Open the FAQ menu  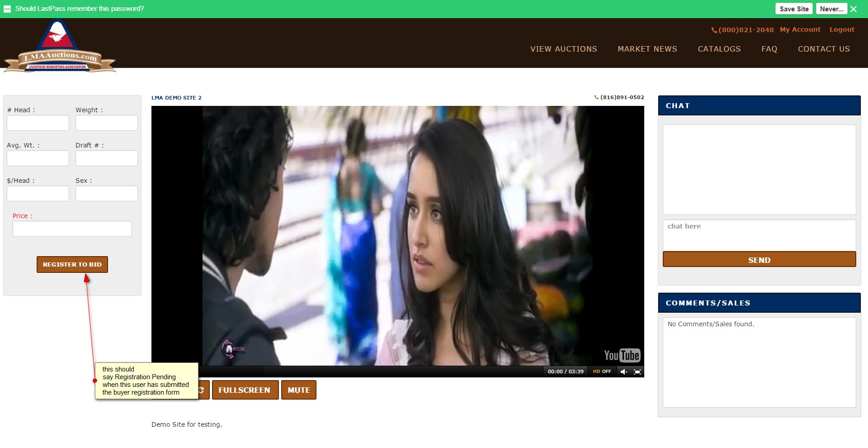tap(769, 49)
